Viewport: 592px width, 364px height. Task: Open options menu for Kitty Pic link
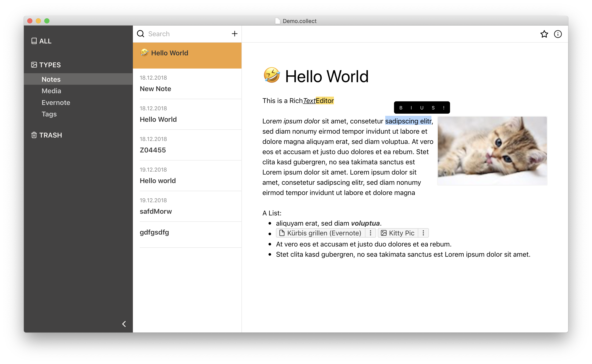tap(423, 233)
